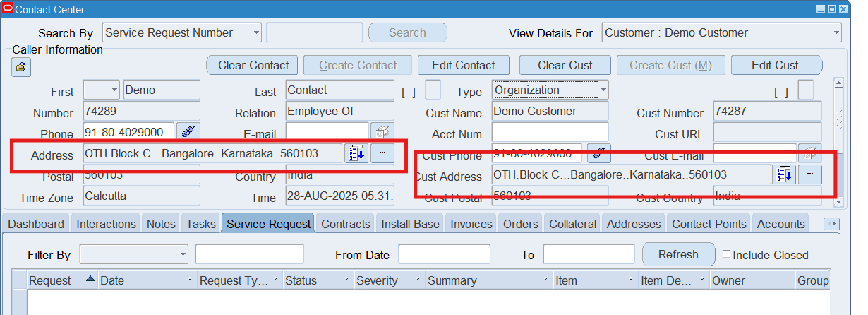Screen dimensions: 868x315
Task: Open the Contracts tab
Action: coord(346,224)
